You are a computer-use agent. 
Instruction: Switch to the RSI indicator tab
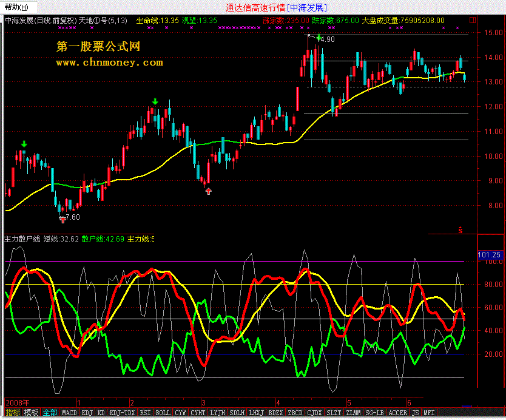click(x=145, y=413)
